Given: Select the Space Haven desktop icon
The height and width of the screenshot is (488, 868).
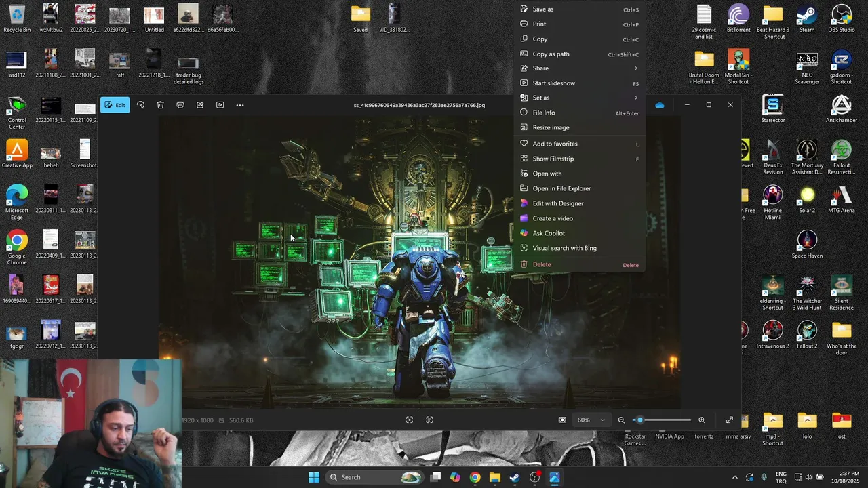Looking at the screenshot, I should coord(807,245).
